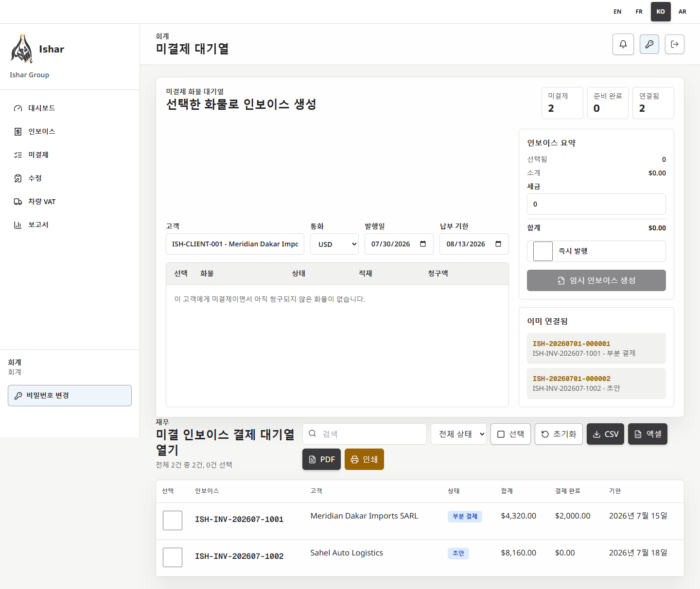Click the 2026년 7월 18일 due date

coord(638,553)
